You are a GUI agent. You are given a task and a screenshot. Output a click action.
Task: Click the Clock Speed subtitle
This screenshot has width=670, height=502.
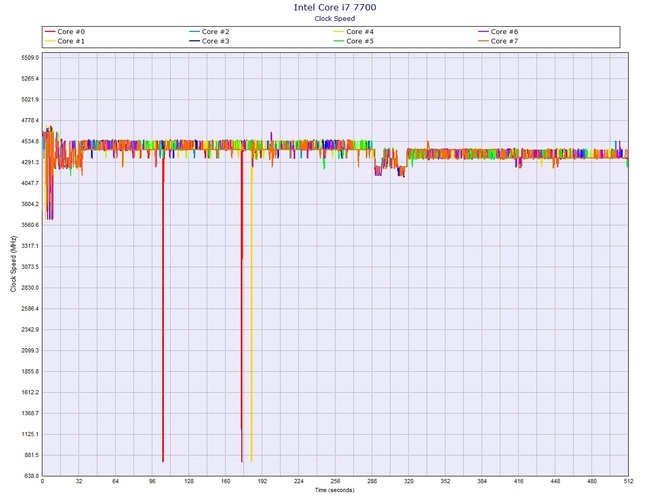pos(335,18)
